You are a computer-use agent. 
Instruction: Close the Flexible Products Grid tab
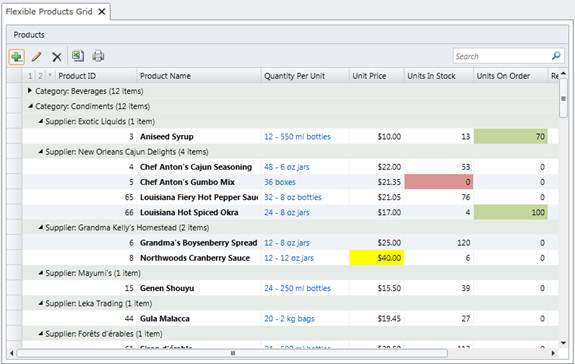click(x=102, y=12)
